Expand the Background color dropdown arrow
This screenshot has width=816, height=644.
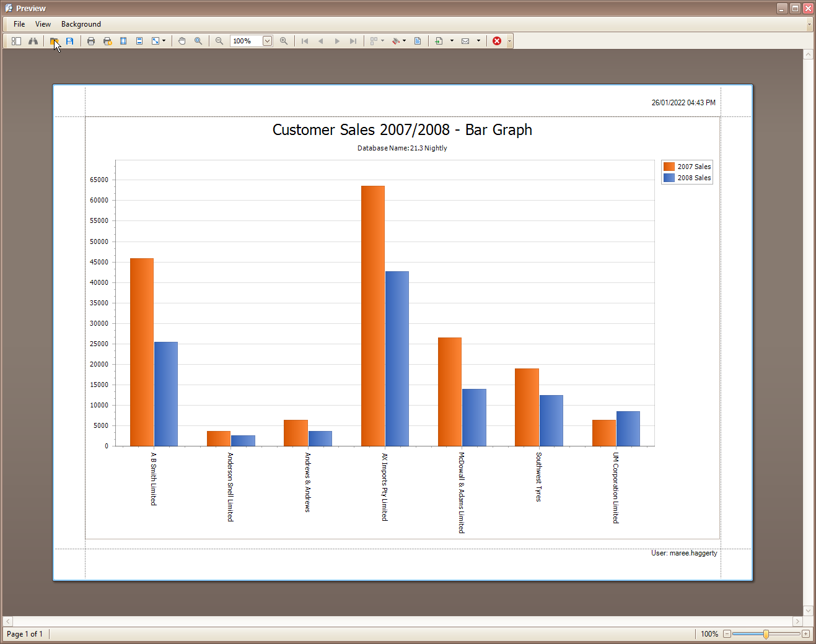coord(405,41)
